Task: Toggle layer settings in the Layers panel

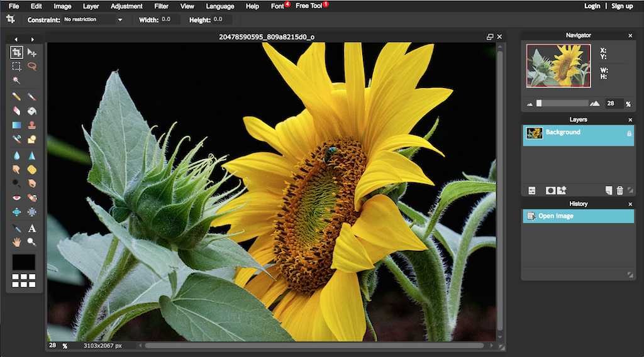Action: (x=531, y=190)
